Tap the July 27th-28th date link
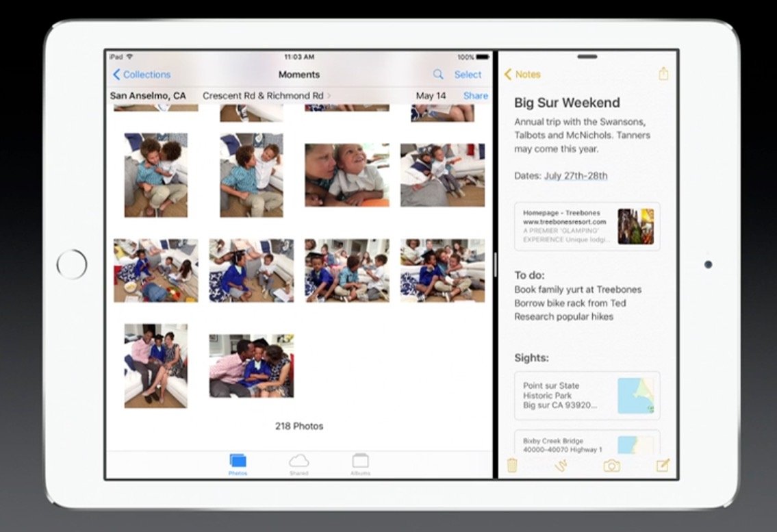Screen dimensions: 777x532 (x=576, y=175)
